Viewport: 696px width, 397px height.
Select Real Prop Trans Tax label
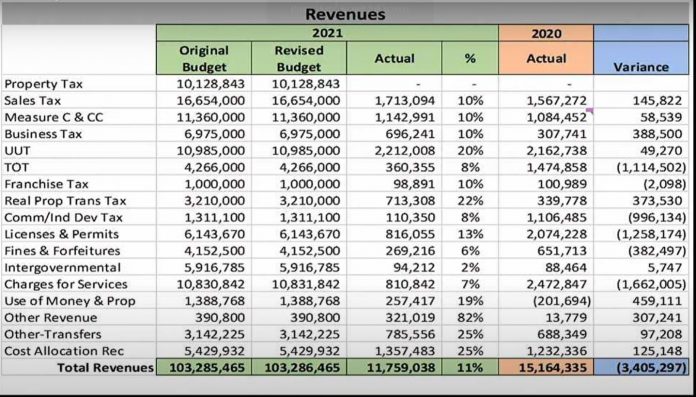click(65, 201)
